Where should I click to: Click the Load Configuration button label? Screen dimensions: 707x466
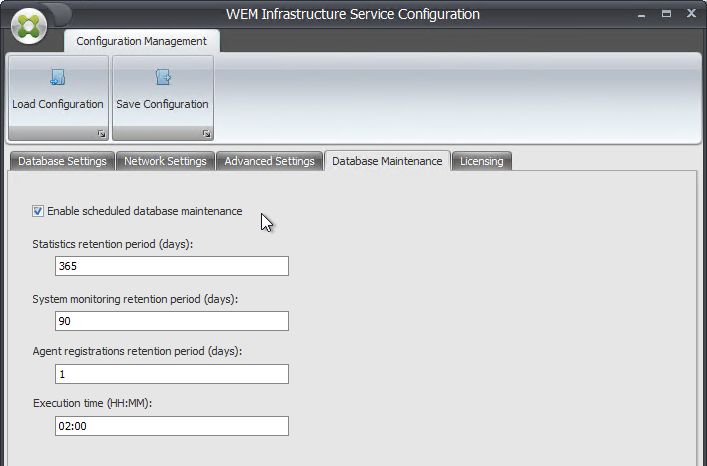click(58, 104)
